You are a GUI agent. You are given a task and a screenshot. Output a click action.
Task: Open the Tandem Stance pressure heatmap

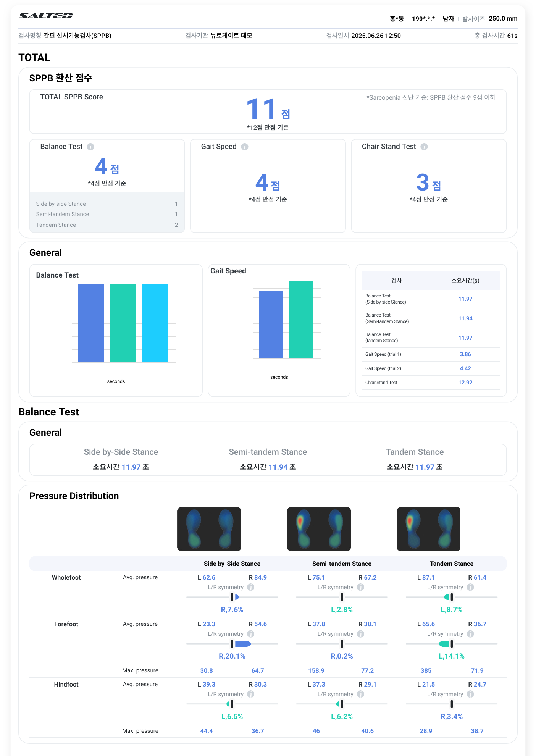pos(429,529)
